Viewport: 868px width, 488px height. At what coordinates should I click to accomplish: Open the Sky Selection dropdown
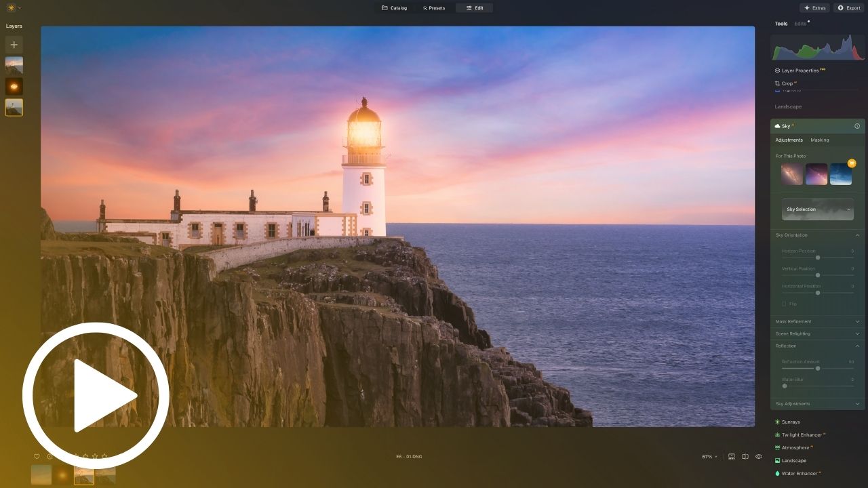click(x=817, y=209)
